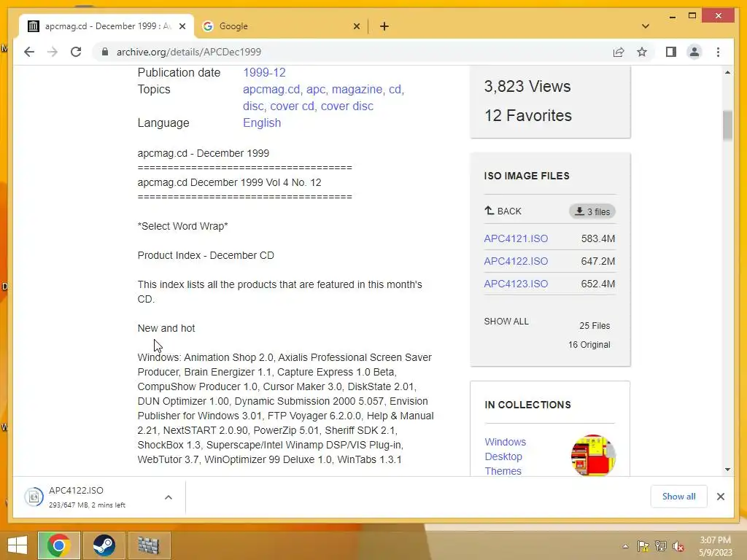Bookmark this page with the star icon
This screenshot has height=560, width=747.
point(642,52)
